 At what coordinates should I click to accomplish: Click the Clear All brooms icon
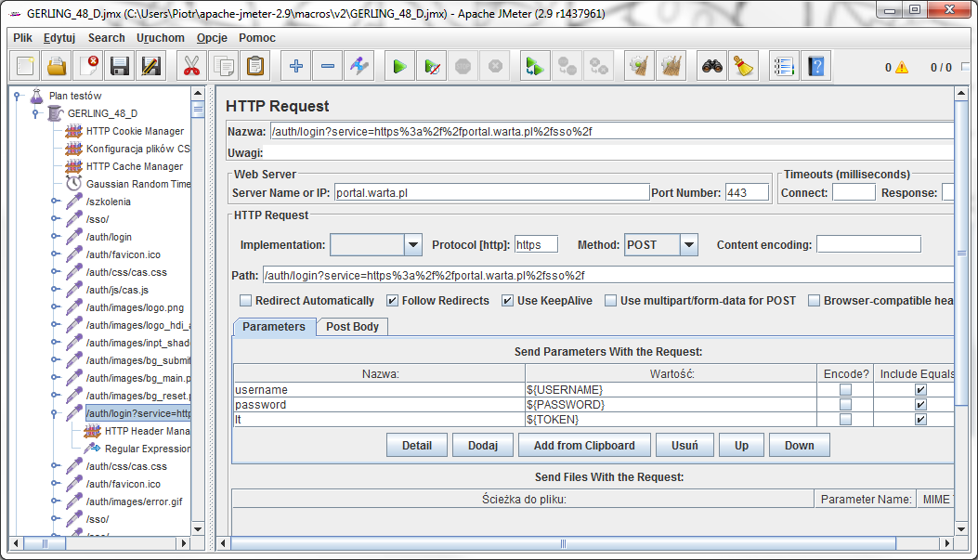pos(672,66)
